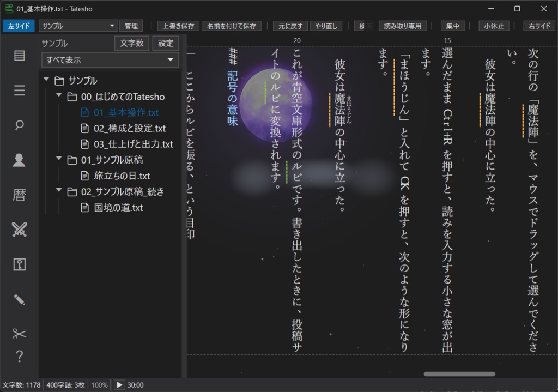The image size is (558, 392).
Task: Open 国境の道.txt
Action: click(118, 208)
